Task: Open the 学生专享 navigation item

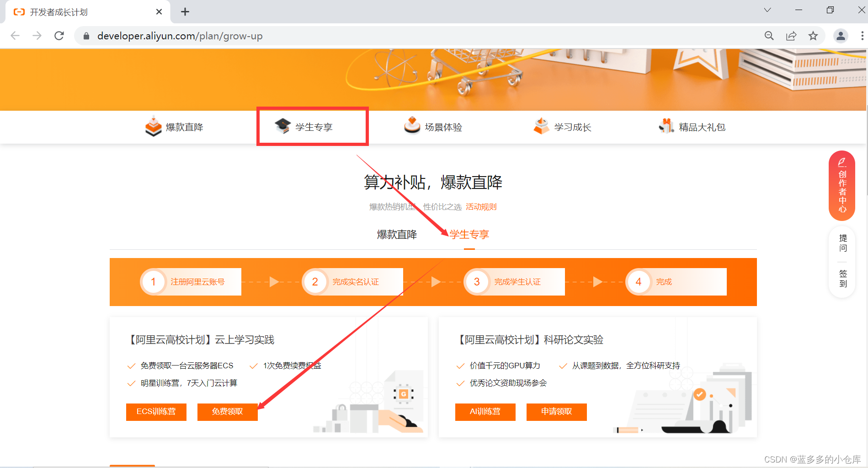Action: click(304, 127)
